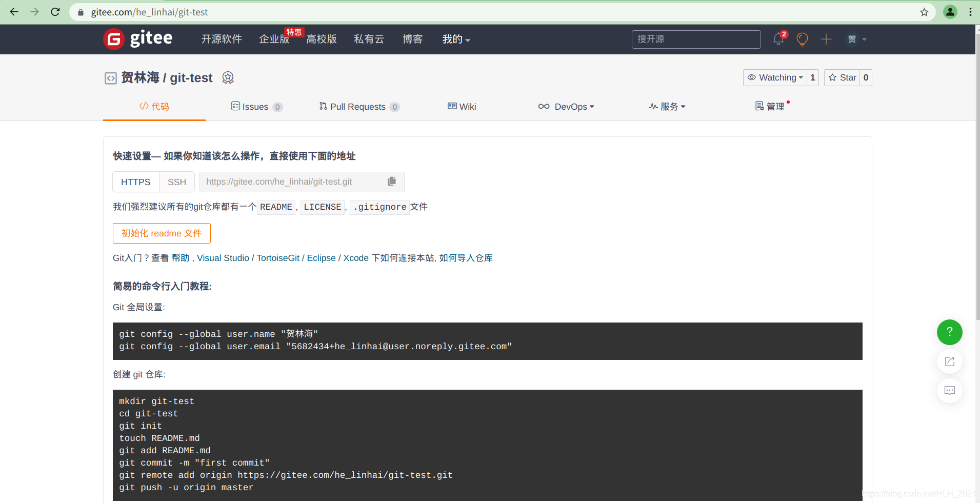Click the orange lightbulb icon
This screenshot has height=503, width=980.
coord(803,39)
